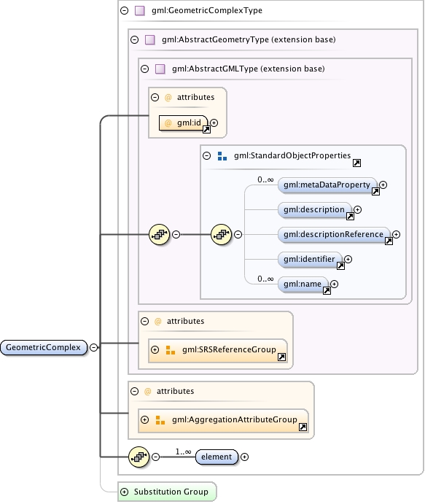Image resolution: width=425 pixels, height=504 pixels.
Task: Click @ icon in gml:id attributes header
Action: (x=168, y=98)
